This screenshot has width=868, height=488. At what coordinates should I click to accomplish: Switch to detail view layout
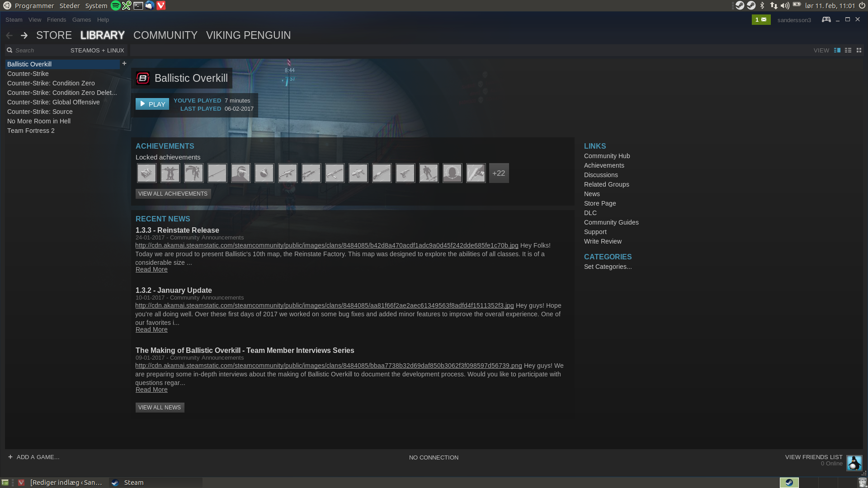[x=837, y=50]
